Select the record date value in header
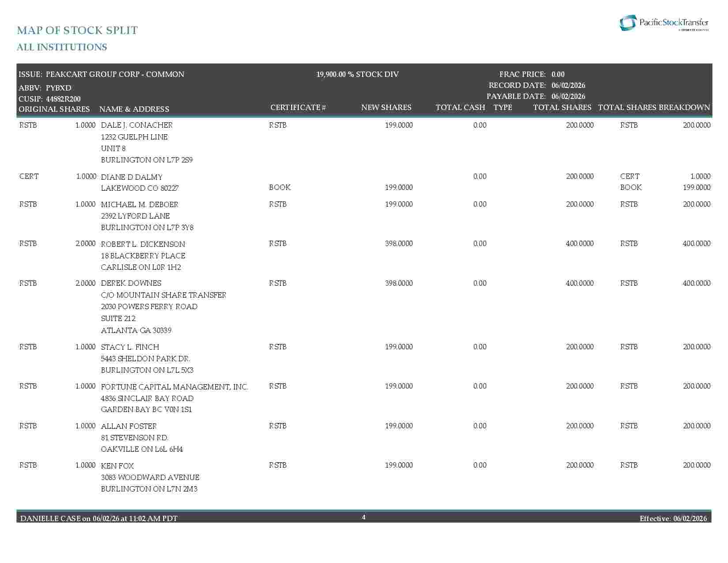This screenshot has height=563, width=728. pyautogui.click(x=568, y=85)
